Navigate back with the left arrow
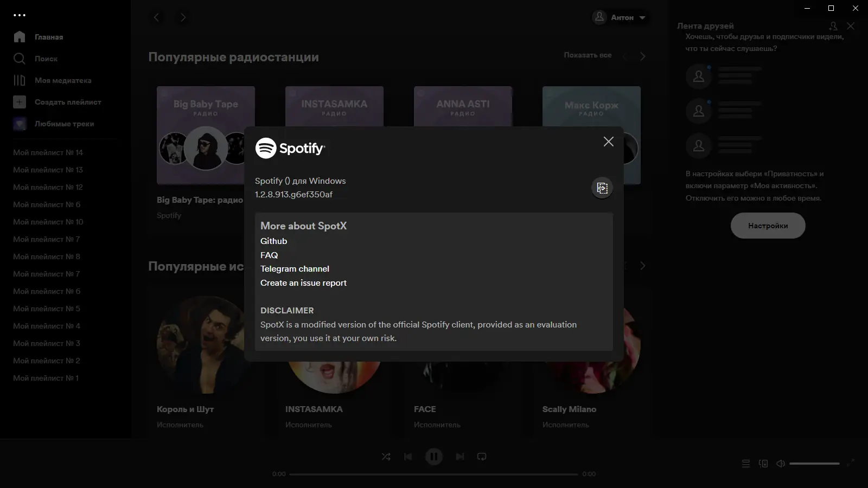 157,17
